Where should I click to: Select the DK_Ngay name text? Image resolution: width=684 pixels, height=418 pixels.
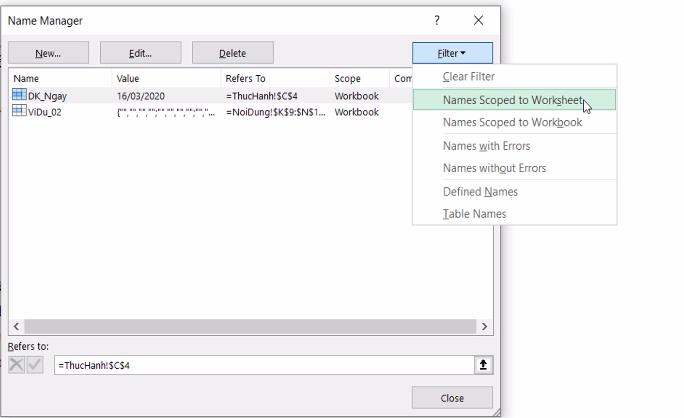pyautogui.click(x=47, y=96)
